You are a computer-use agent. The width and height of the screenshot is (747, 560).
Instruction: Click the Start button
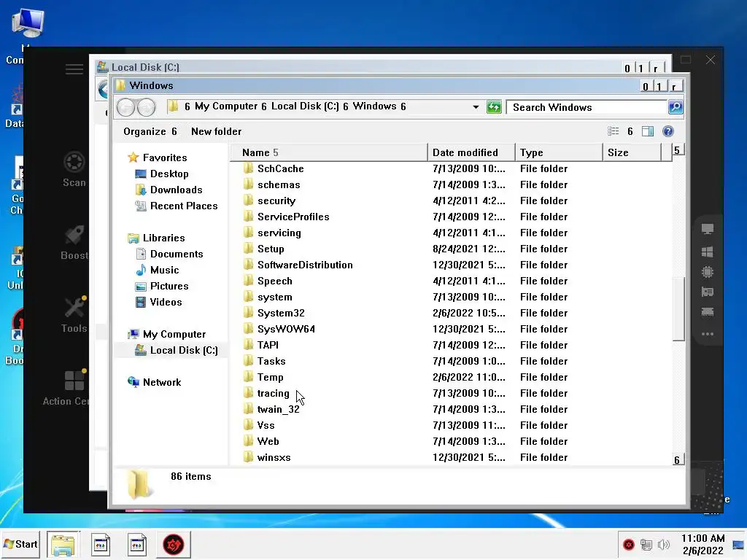pyautogui.click(x=20, y=544)
